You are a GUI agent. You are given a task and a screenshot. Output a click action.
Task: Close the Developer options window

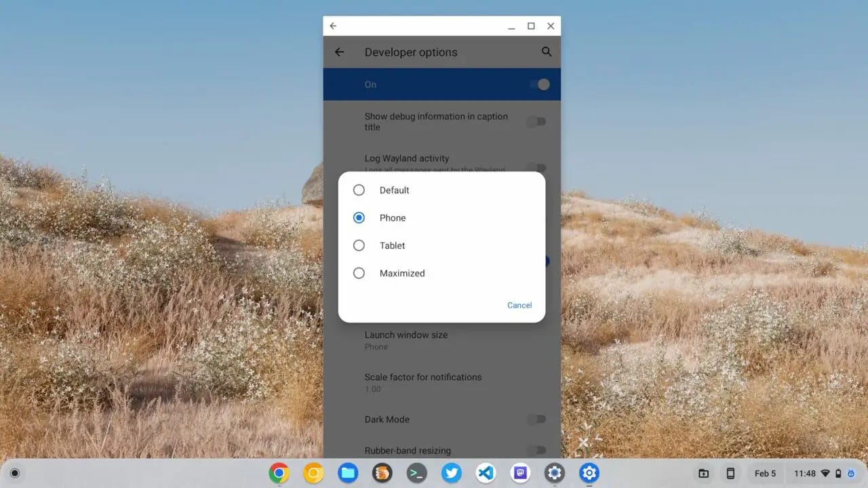pos(551,26)
